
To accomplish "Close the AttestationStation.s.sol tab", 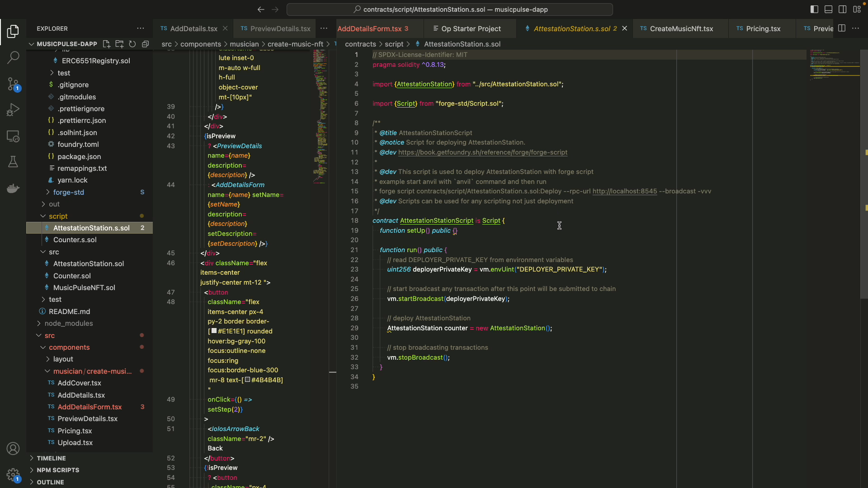I will point(624,28).
